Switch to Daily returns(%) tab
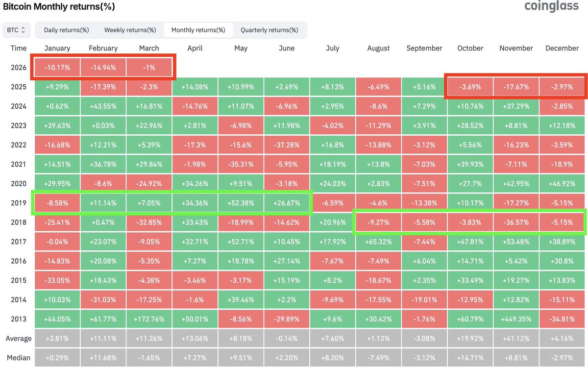Image resolution: width=588 pixels, height=369 pixels. (x=66, y=30)
